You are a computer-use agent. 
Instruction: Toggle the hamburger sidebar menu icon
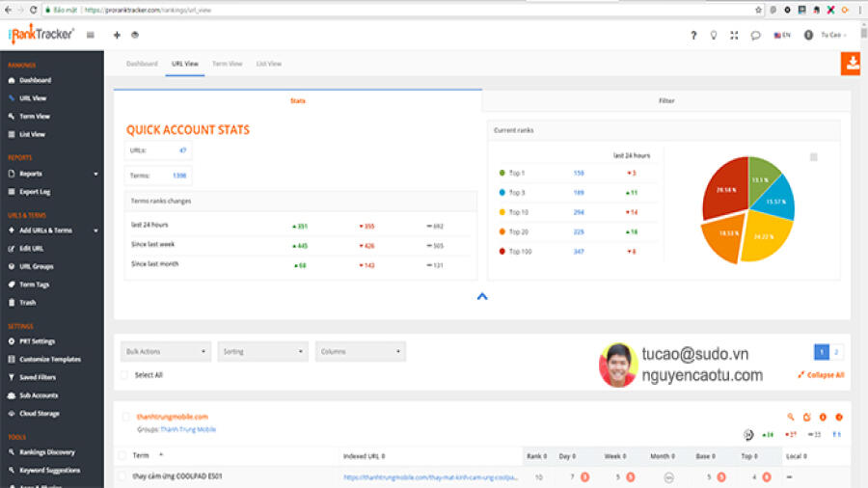coord(91,35)
